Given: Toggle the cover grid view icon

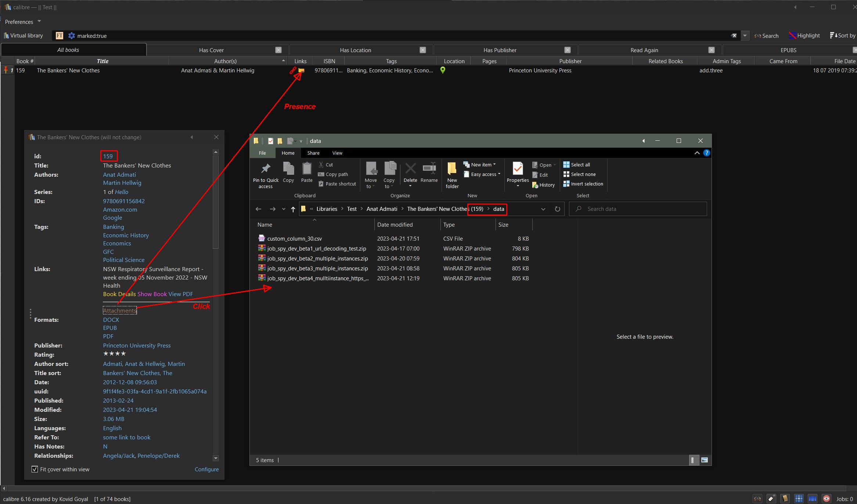Looking at the screenshot, I should coord(799,498).
